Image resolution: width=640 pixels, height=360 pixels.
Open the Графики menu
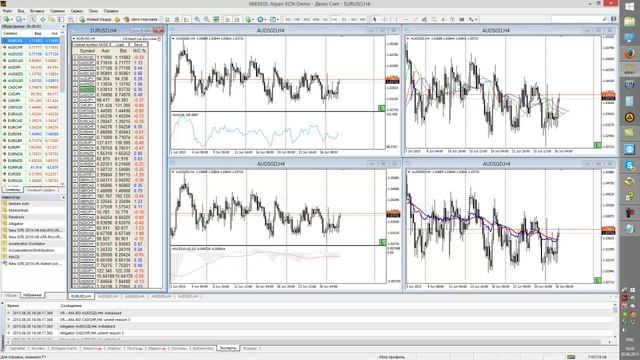57,11
